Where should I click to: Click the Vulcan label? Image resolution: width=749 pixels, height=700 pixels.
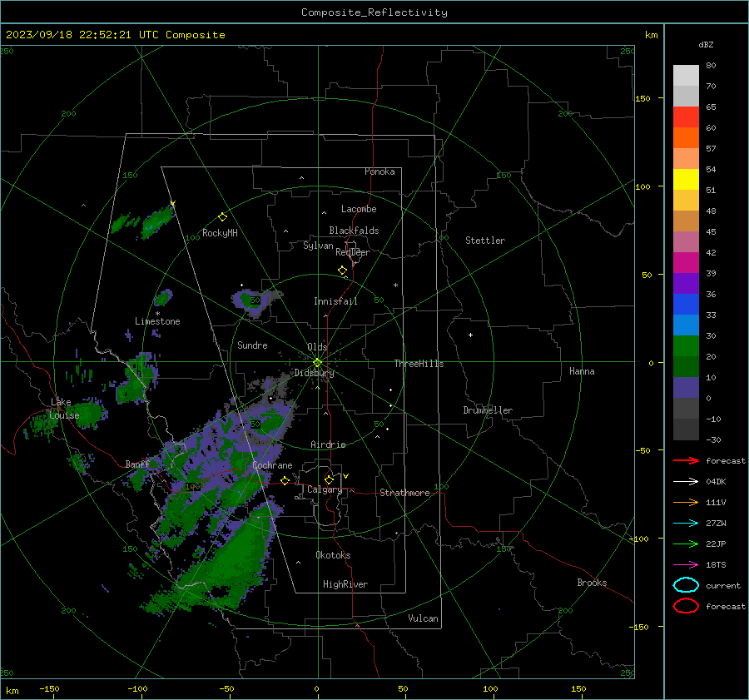click(423, 618)
